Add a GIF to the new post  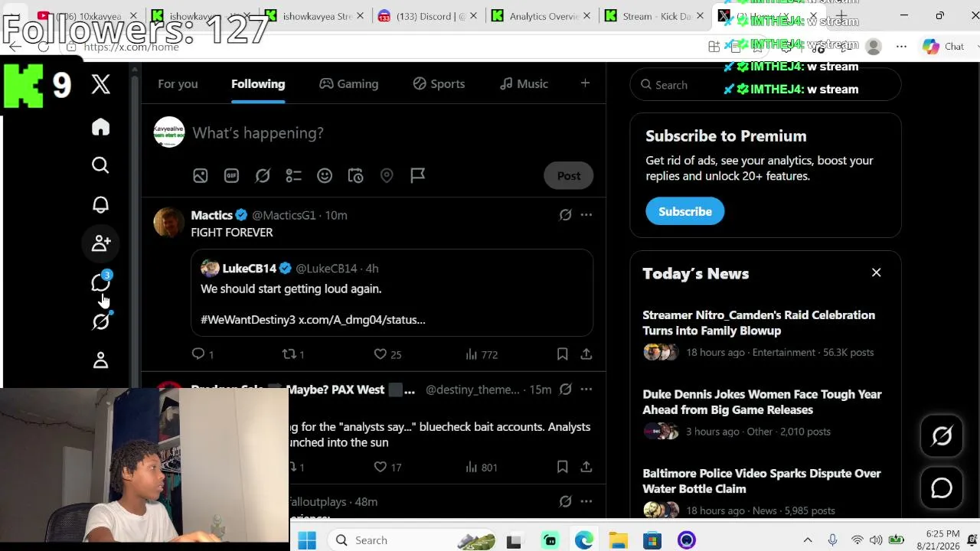point(231,176)
